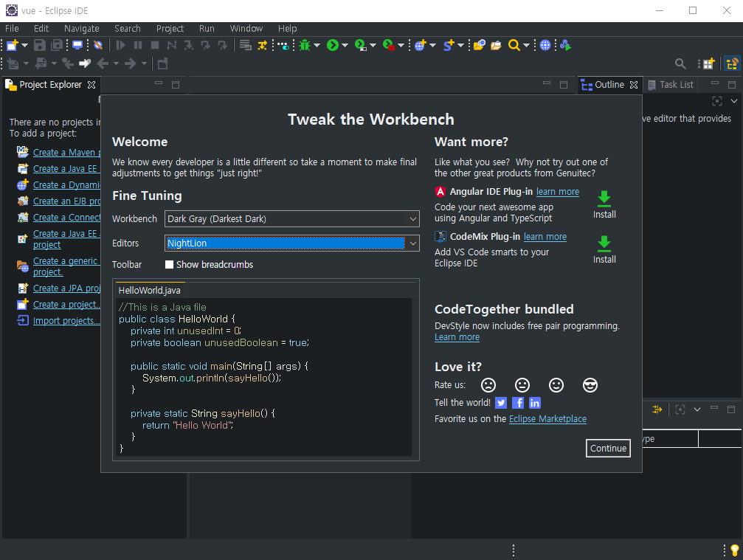The height and width of the screenshot is (560, 743).
Task: Click the Save All icon in toolbar
Action: (x=57, y=46)
